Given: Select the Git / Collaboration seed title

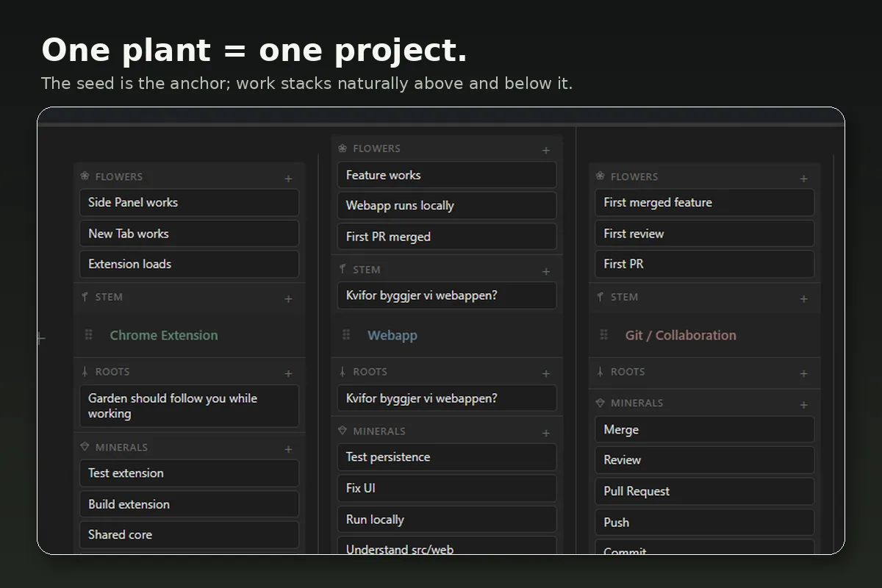Looking at the screenshot, I should click(x=681, y=335).
